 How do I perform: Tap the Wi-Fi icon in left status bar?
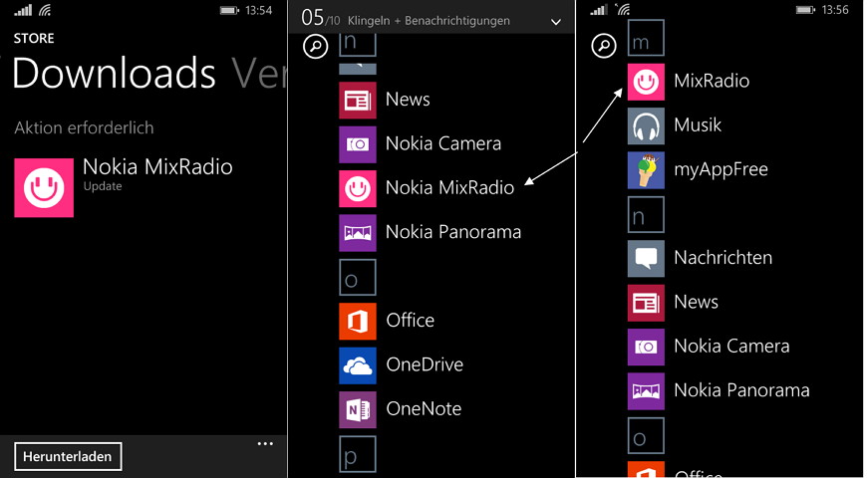(44, 10)
